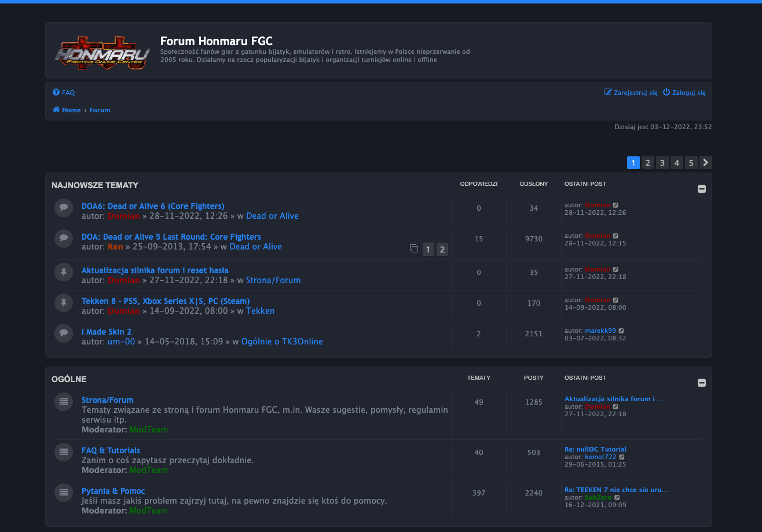Click the Honmaru logo image
Screen dimensions: 762x532
pyautogui.click(x=103, y=53)
